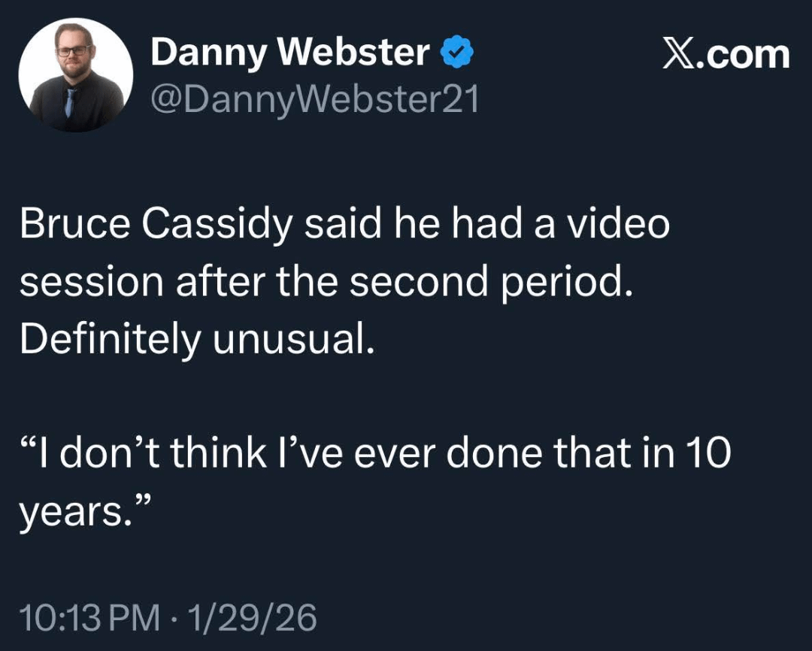
Task: Click the word "session" in the tweet
Action: click(x=92, y=281)
